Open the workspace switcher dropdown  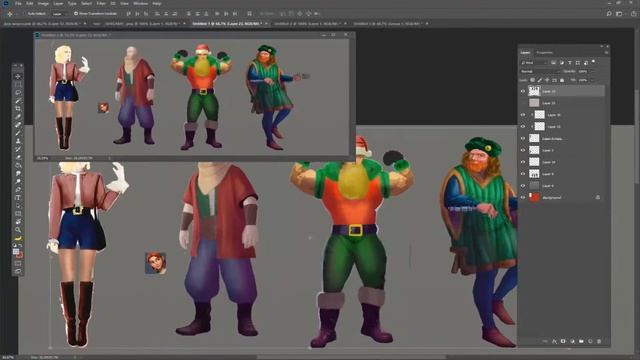620,13
